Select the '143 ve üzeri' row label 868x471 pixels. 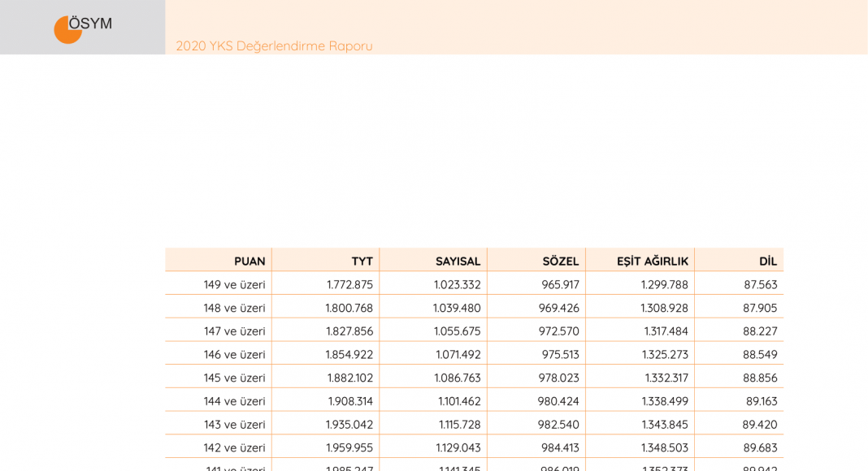pos(235,424)
